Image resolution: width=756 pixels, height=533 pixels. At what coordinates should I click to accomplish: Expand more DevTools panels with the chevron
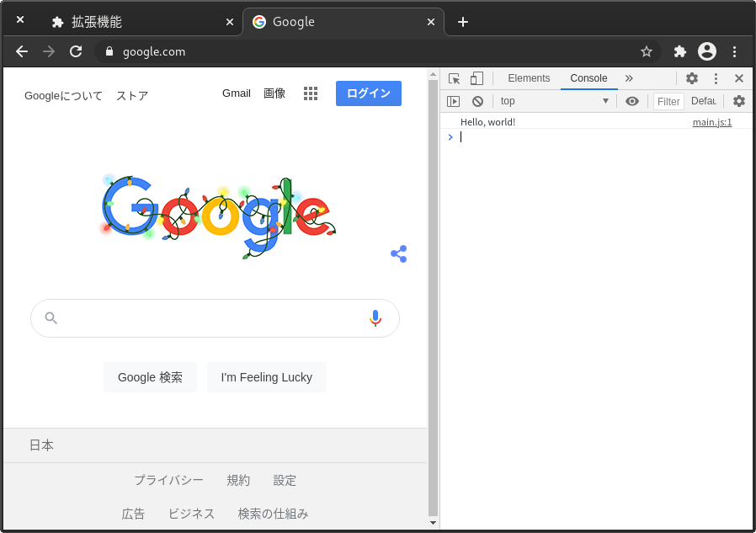[x=629, y=77]
